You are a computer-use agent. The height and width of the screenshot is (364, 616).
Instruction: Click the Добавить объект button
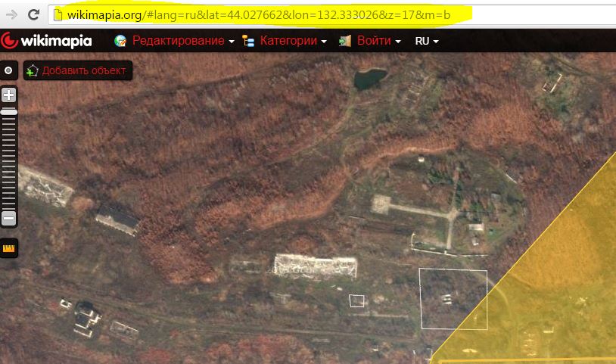point(78,70)
